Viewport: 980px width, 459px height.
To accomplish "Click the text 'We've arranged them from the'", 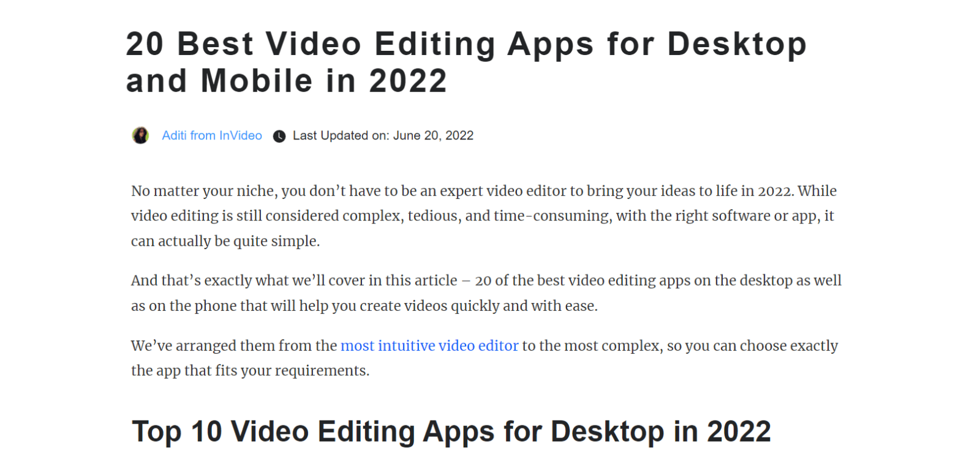I will (233, 346).
